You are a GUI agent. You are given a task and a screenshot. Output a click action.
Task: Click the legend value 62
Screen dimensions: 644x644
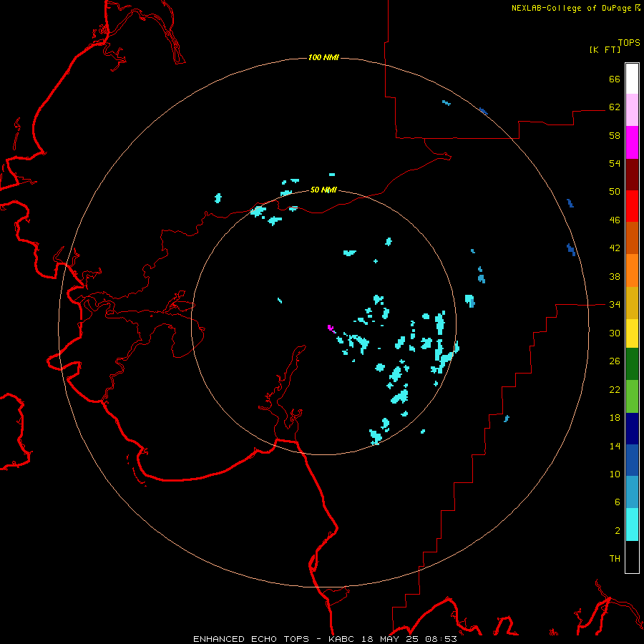click(x=615, y=107)
